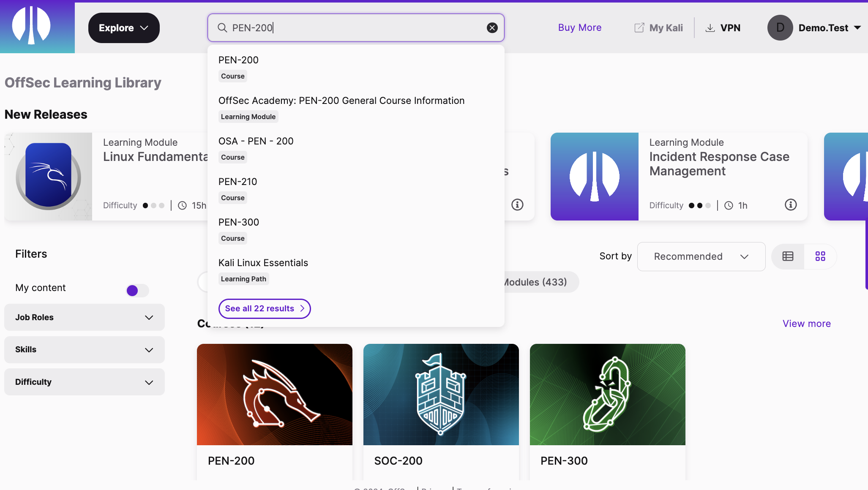Click View more next to Courses

click(x=807, y=323)
